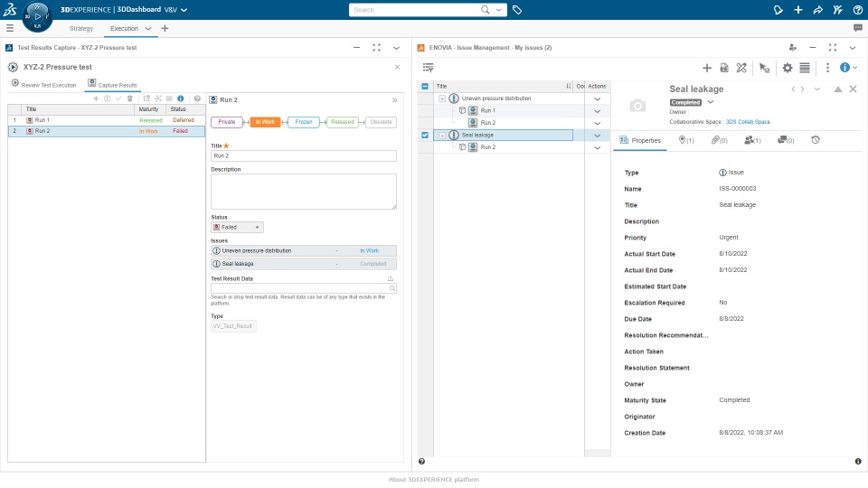Create a new issue with the plus icon
868x488 pixels.
click(706, 68)
